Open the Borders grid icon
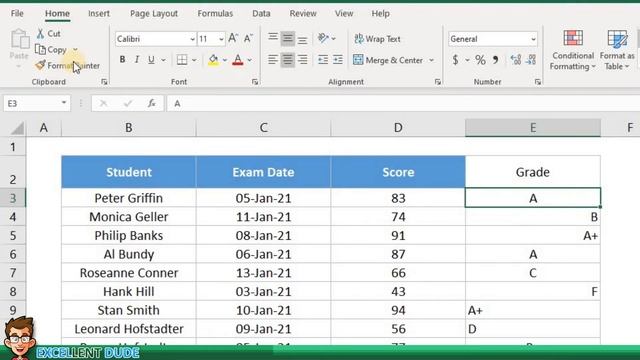This screenshot has height=360, width=640. point(182,60)
